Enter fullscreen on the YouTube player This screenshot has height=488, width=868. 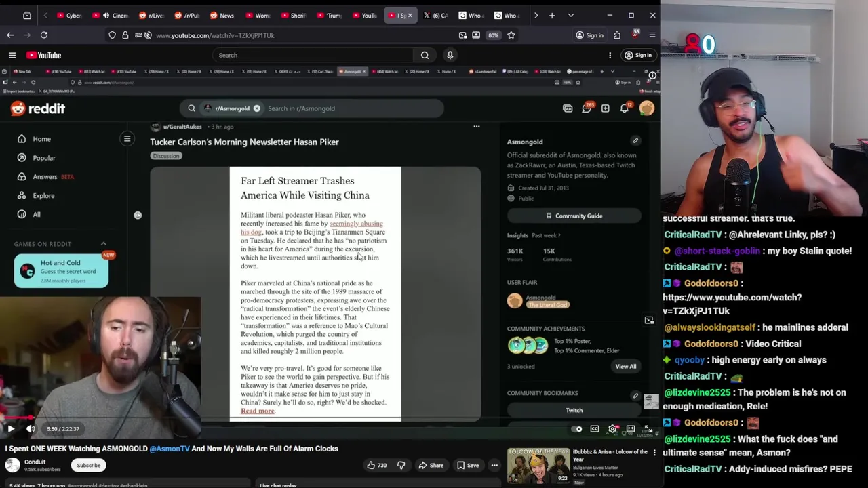[648, 428]
